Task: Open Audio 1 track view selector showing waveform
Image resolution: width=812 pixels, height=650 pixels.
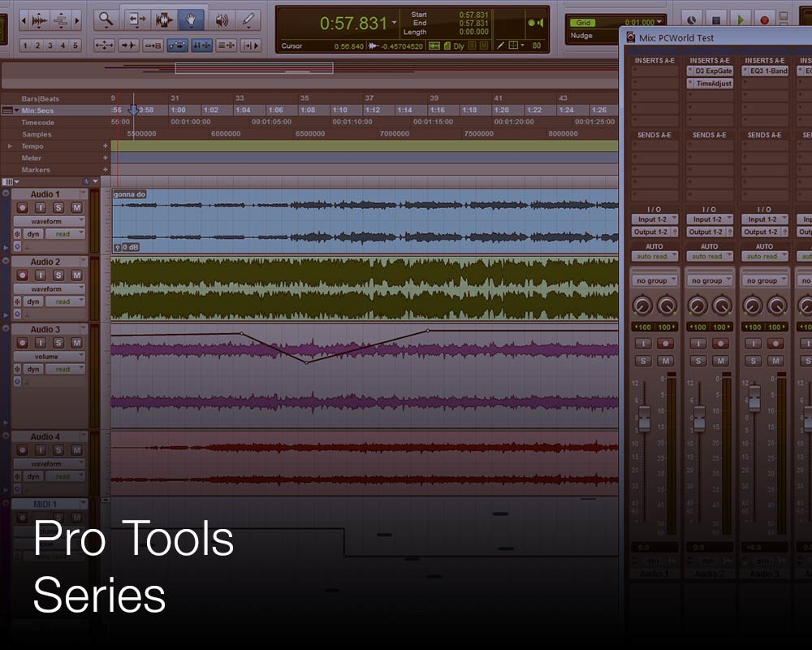Action: pos(50,221)
